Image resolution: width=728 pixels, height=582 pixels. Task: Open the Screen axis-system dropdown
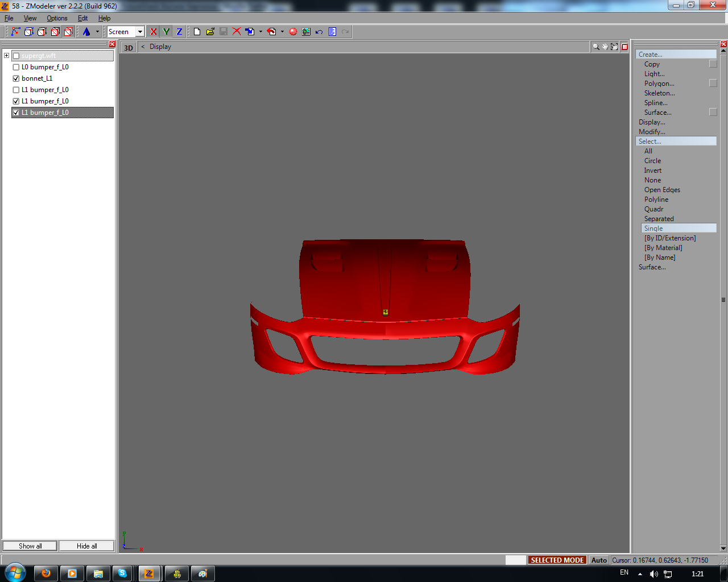pos(140,32)
